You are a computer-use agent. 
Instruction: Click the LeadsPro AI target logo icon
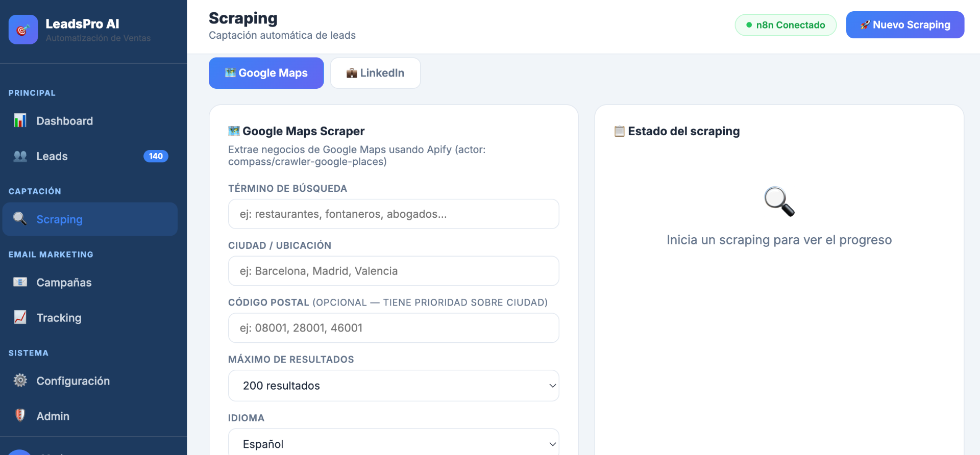tap(23, 30)
